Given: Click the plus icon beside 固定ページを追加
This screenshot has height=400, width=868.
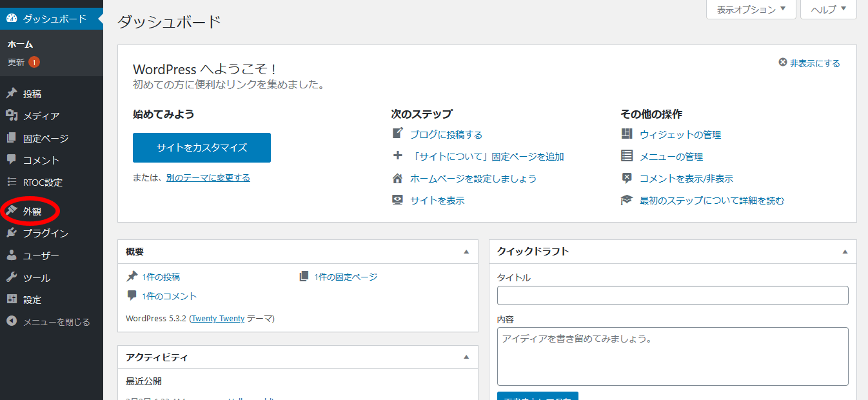Looking at the screenshot, I should (x=397, y=155).
